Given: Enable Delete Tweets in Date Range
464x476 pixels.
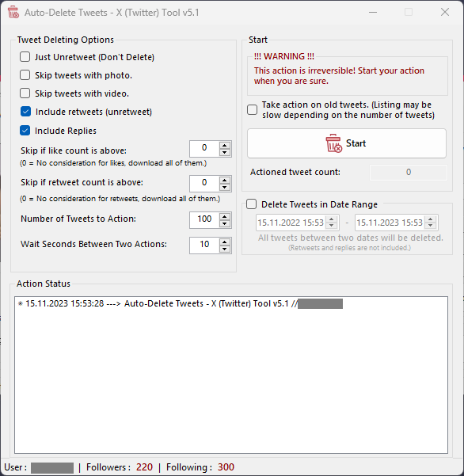Looking at the screenshot, I should coord(251,204).
